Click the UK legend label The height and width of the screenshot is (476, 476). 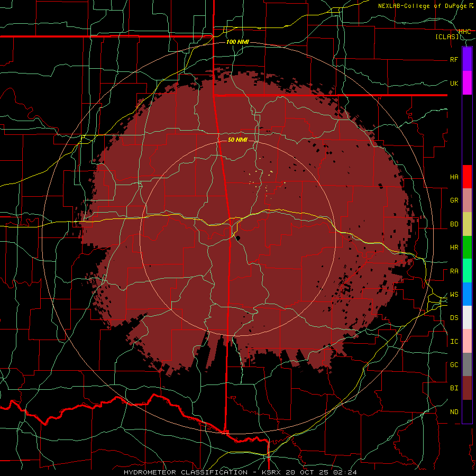click(x=454, y=83)
